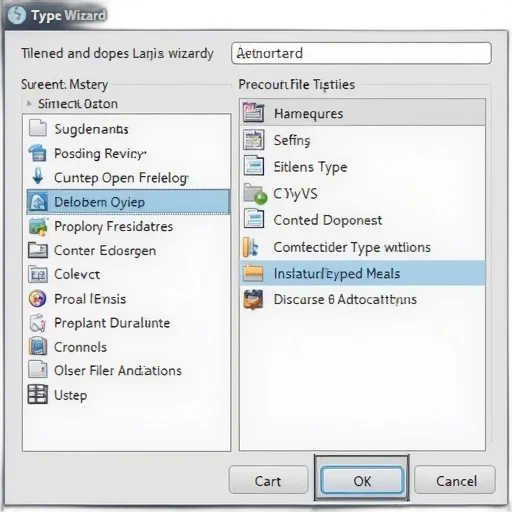This screenshot has width=512, height=512.
Task: Choose Olser Filer Andiations item
Action: (x=127, y=371)
